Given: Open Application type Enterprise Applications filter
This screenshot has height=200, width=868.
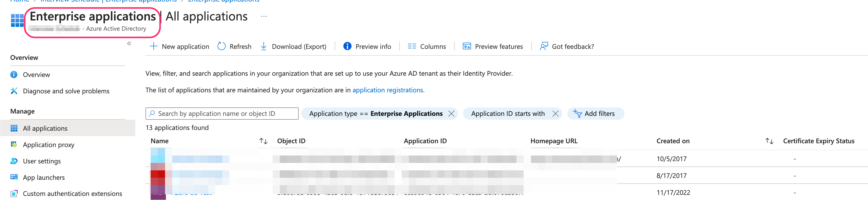Looking at the screenshot, I should tap(376, 114).
